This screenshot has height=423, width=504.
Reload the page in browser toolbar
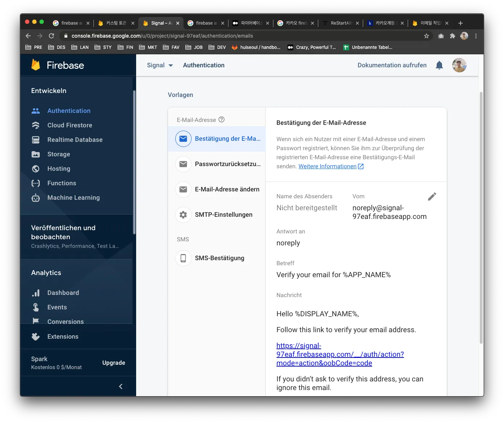[x=51, y=36]
